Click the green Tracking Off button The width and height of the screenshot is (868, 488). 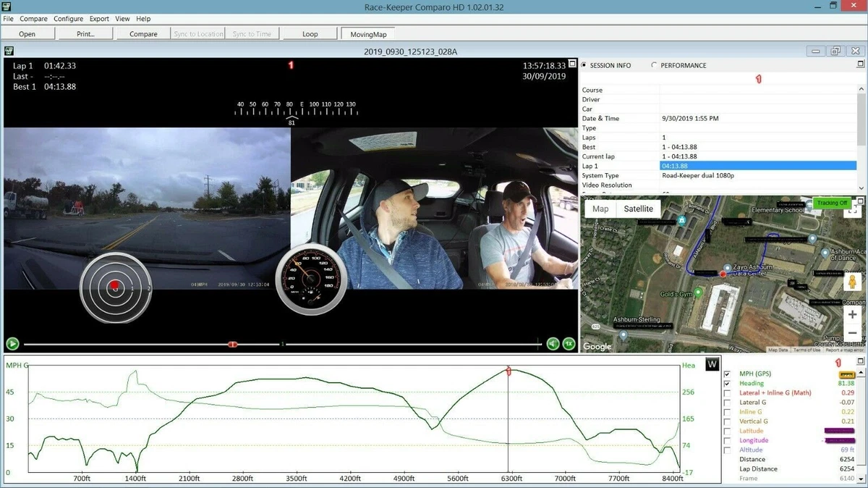point(831,203)
